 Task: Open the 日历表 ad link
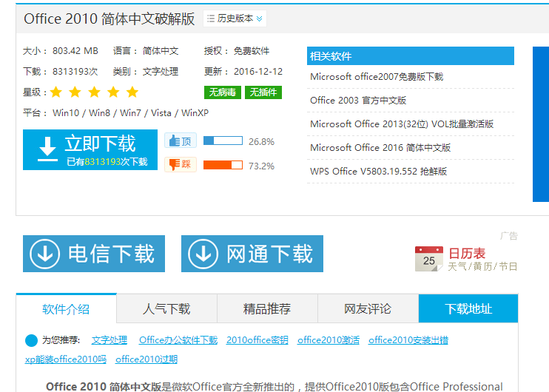(467, 253)
